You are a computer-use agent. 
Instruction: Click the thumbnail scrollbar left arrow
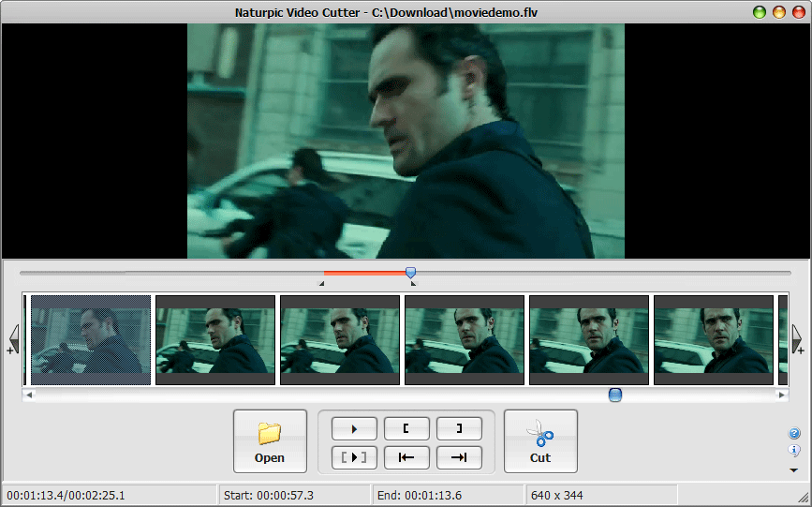click(29, 395)
